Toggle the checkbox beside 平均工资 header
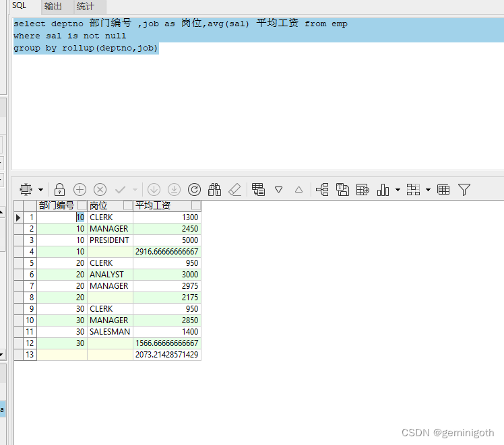Viewport: 504px width, 445px height. pos(196,205)
